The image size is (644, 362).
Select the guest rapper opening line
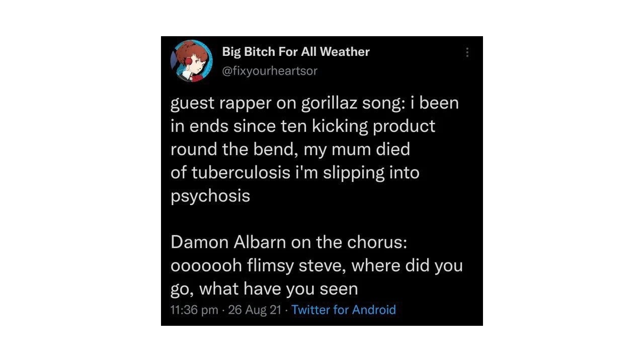tap(315, 104)
